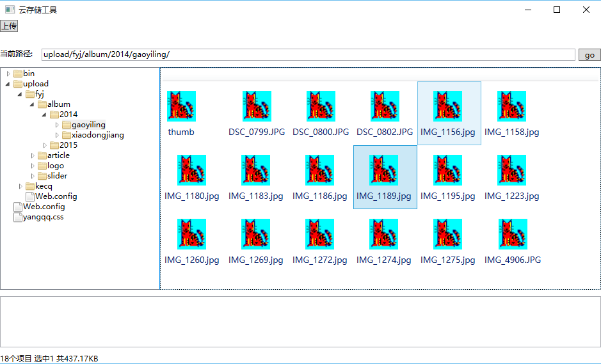Collapse the album folder arrow
The image size is (601, 364).
coord(32,105)
